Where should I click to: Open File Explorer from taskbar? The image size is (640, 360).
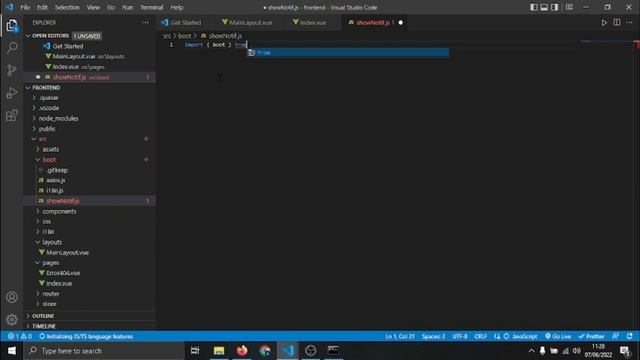pyautogui.click(x=219, y=351)
